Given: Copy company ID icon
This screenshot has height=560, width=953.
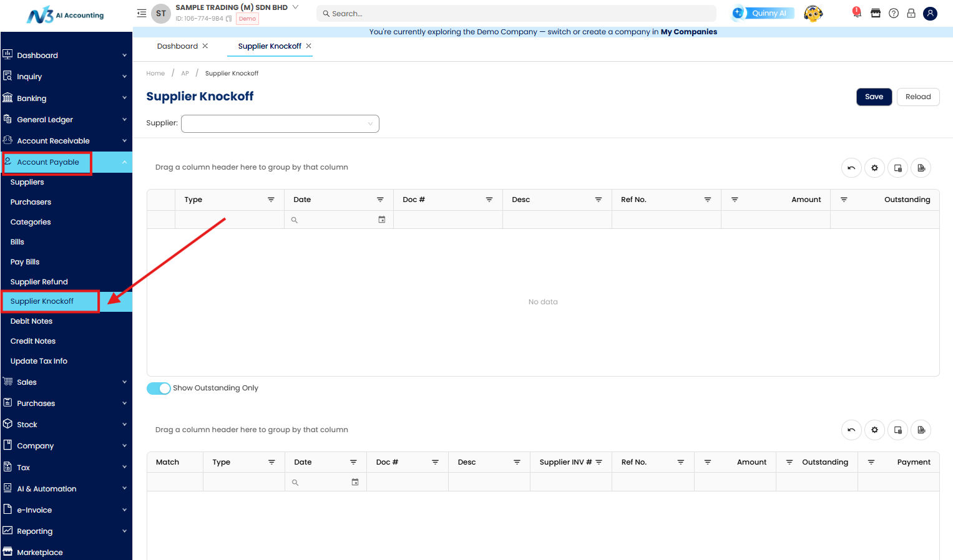Looking at the screenshot, I should click(229, 19).
